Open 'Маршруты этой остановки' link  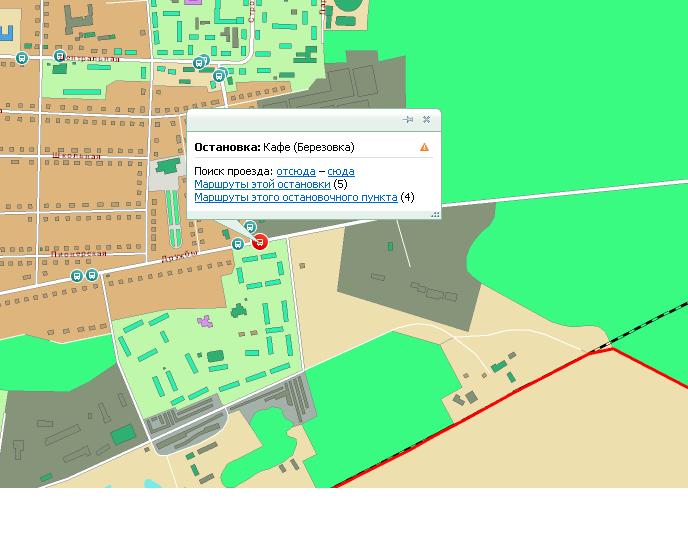click(x=262, y=185)
